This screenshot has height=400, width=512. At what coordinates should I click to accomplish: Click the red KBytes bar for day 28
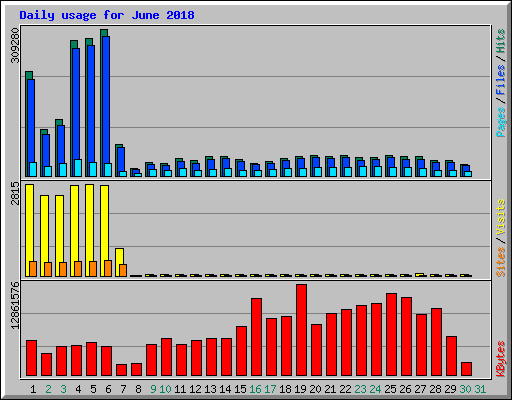[x=436, y=342]
